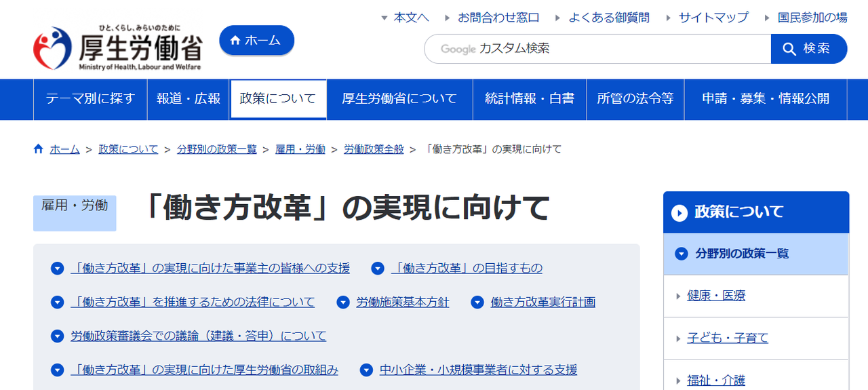Click the page heading 「働き方改革」の実現に向けて
The height and width of the screenshot is (390, 868).
point(346,208)
